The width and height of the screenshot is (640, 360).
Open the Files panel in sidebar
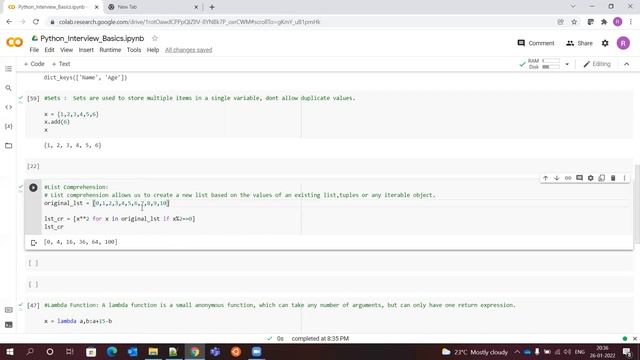coord(8,145)
